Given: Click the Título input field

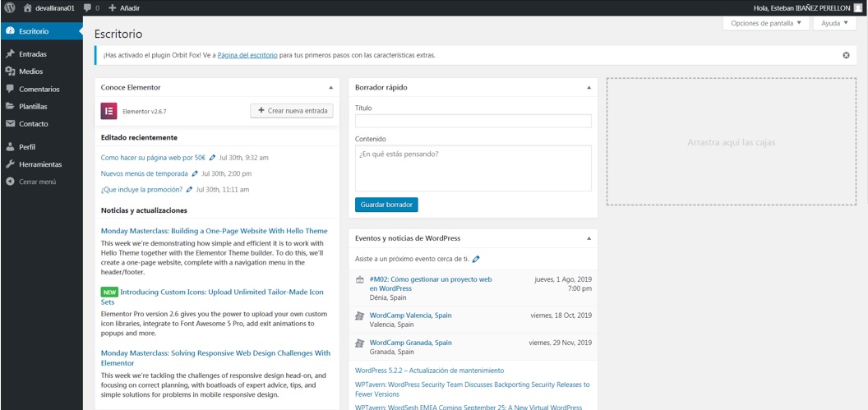Looking at the screenshot, I should (473, 121).
